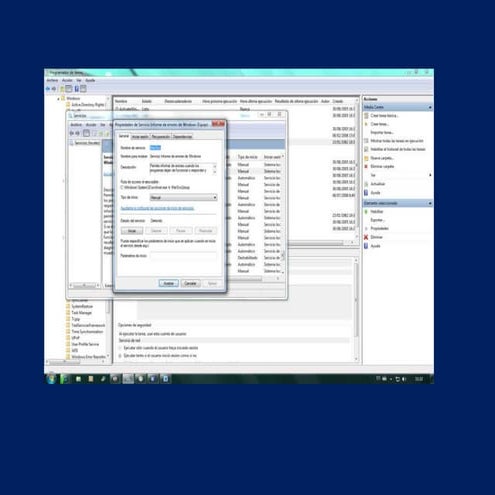Select 'SystemRestore' folder in tree
The height and width of the screenshot is (495, 495).
tap(82, 306)
